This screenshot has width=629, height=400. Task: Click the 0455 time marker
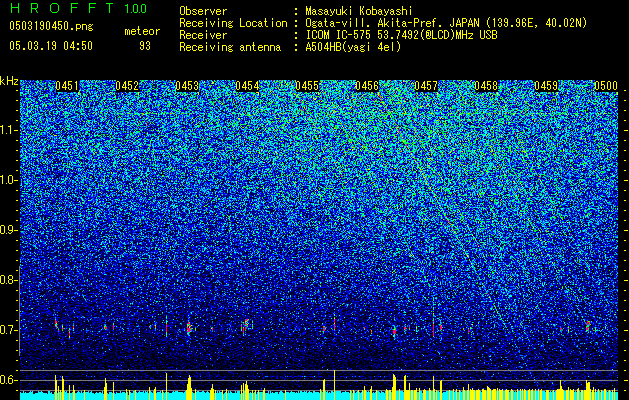tap(307, 86)
